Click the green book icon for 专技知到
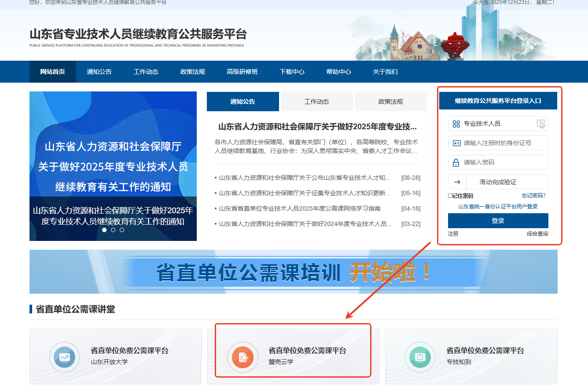The width and height of the screenshot is (588, 386). [420, 357]
